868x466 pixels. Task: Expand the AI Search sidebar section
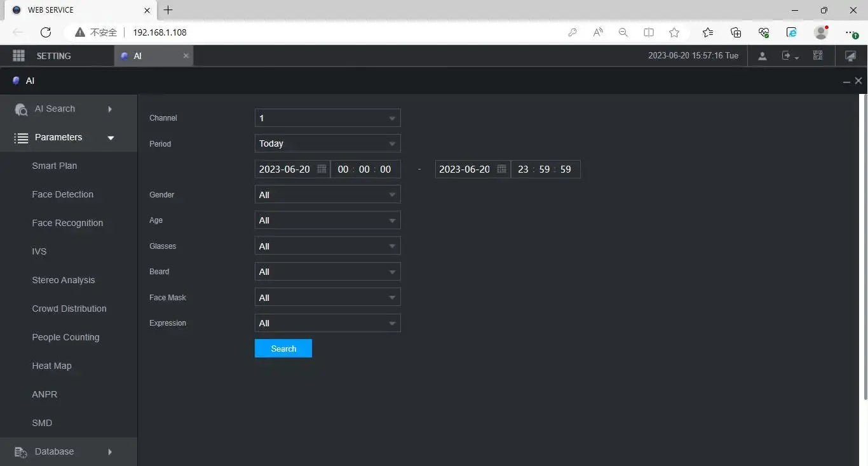(x=64, y=109)
